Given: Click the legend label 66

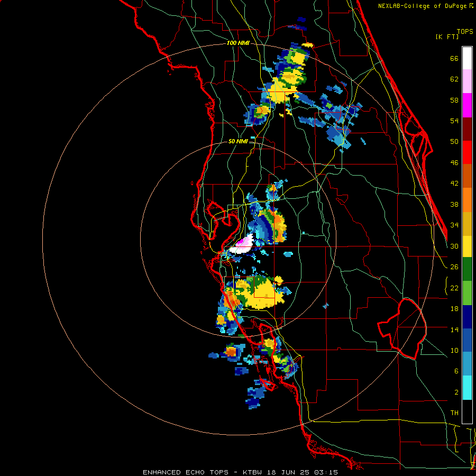Looking at the screenshot, I should [x=454, y=58].
